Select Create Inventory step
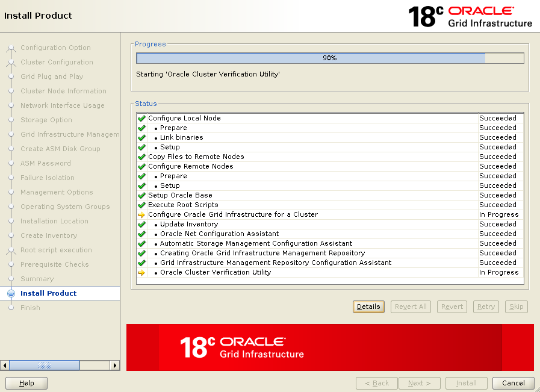540x392 pixels. [49, 235]
